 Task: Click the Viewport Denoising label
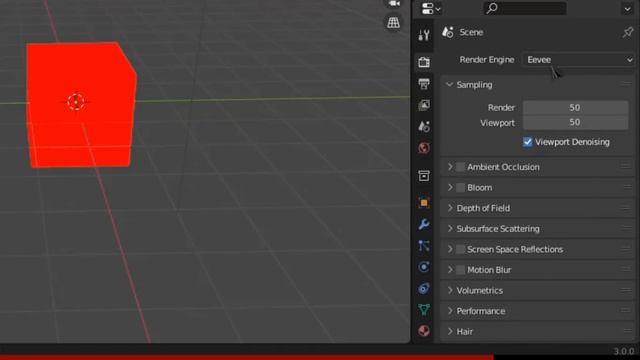pos(572,142)
